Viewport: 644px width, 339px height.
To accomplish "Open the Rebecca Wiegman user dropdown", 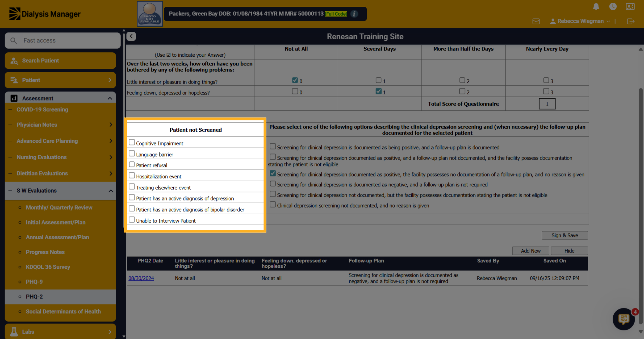I will [580, 21].
